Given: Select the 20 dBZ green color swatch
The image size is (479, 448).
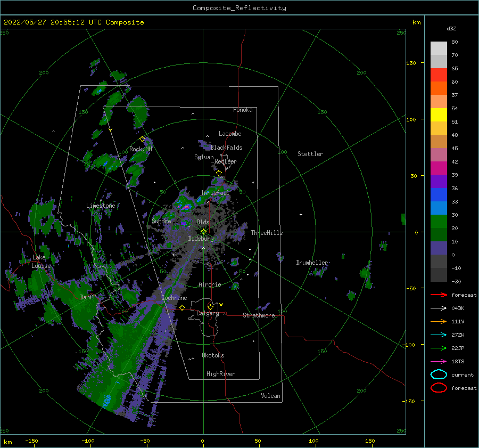Looking at the screenshot, I should [439, 221].
